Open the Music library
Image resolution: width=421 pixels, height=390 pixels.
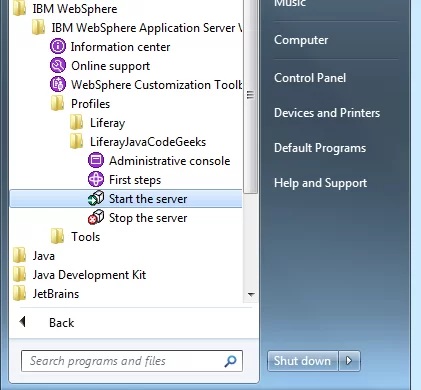pos(290,3)
